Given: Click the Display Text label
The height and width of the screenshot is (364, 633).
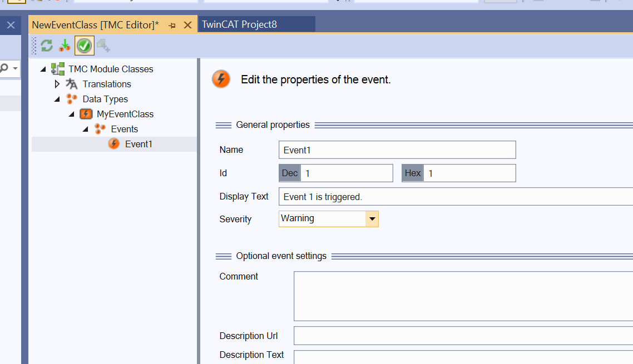Looking at the screenshot, I should pyautogui.click(x=244, y=197).
